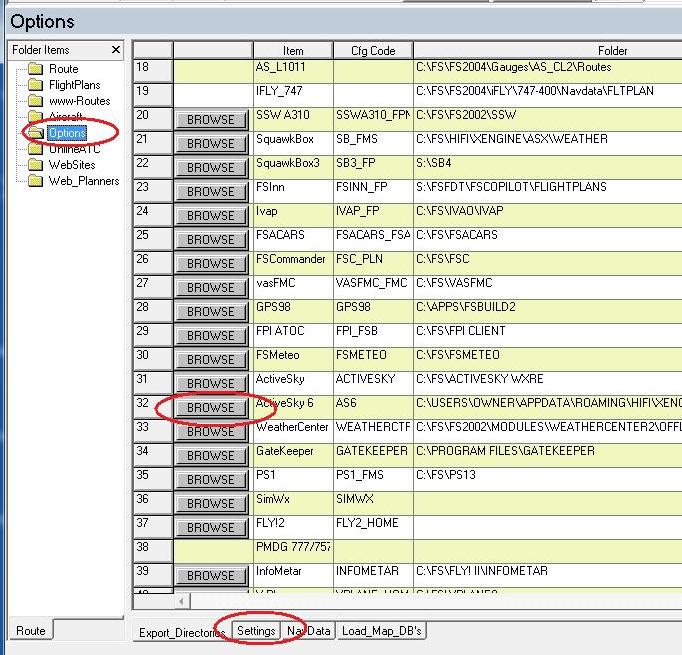The image size is (682, 655).
Task: Click BROWSE for SSW A310 row
Action: [211, 120]
